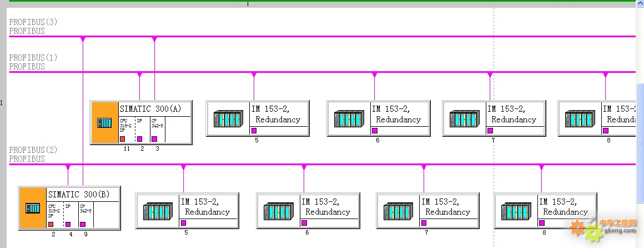Click the IM 153-2, Redundancy text of PROFIBUS(2) slave 6
Screen dimensions: 644x248
pyautogui.click(x=326, y=207)
